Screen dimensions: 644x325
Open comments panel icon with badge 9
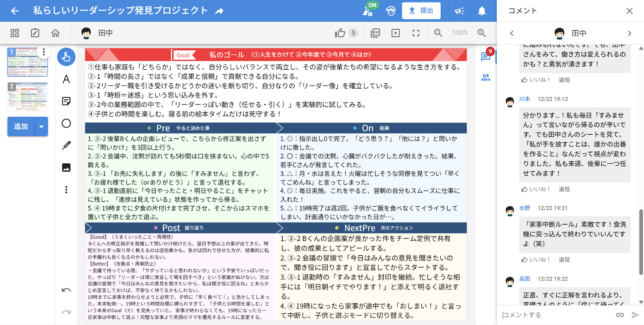tap(486, 56)
